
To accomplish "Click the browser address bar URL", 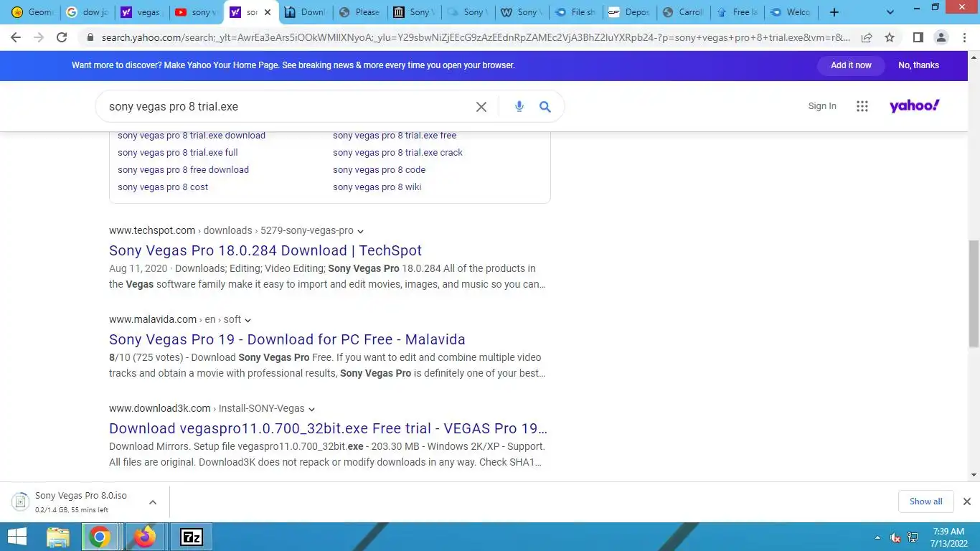I will [x=476, y=37].
